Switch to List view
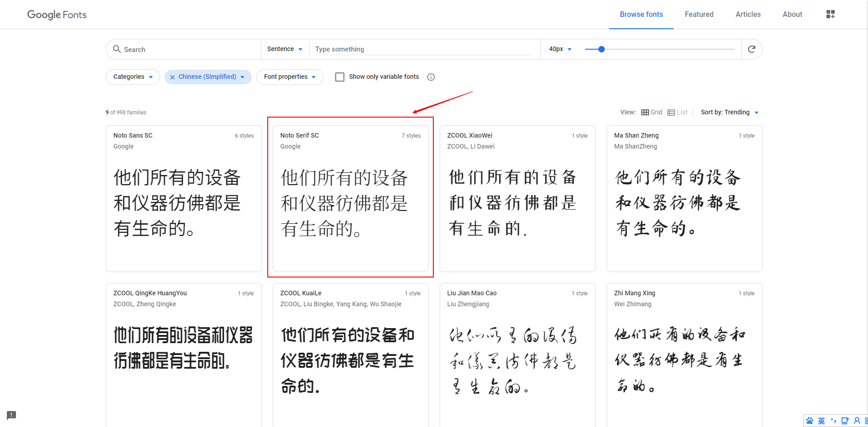Image resolution: width=868 pixels, height=427 pixels. pos(677,113)
